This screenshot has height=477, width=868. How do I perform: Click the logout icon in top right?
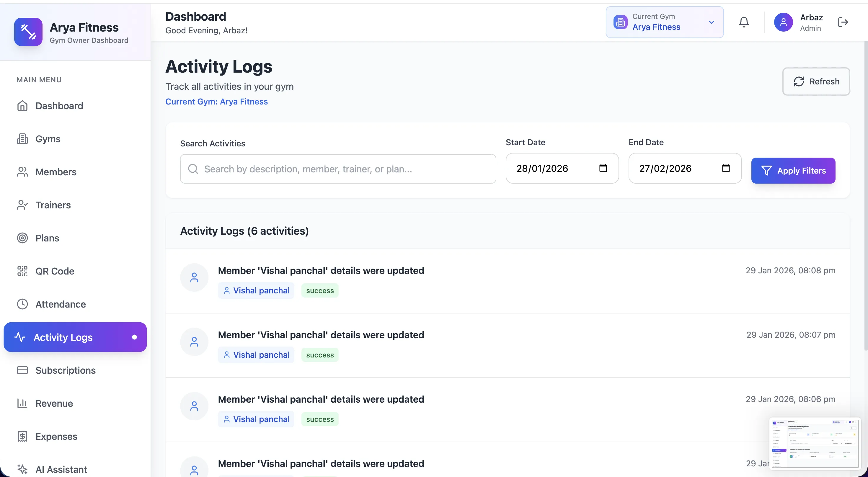843,22
